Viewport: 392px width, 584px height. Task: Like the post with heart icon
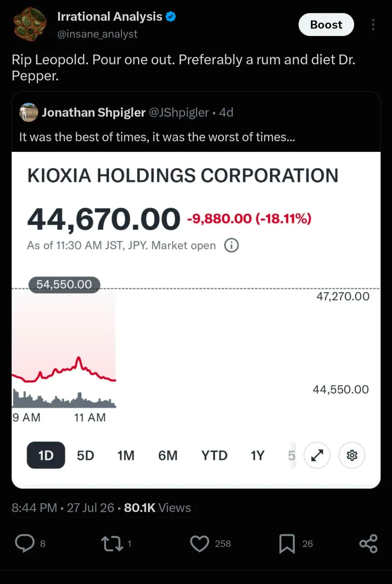tap(199, 543)
